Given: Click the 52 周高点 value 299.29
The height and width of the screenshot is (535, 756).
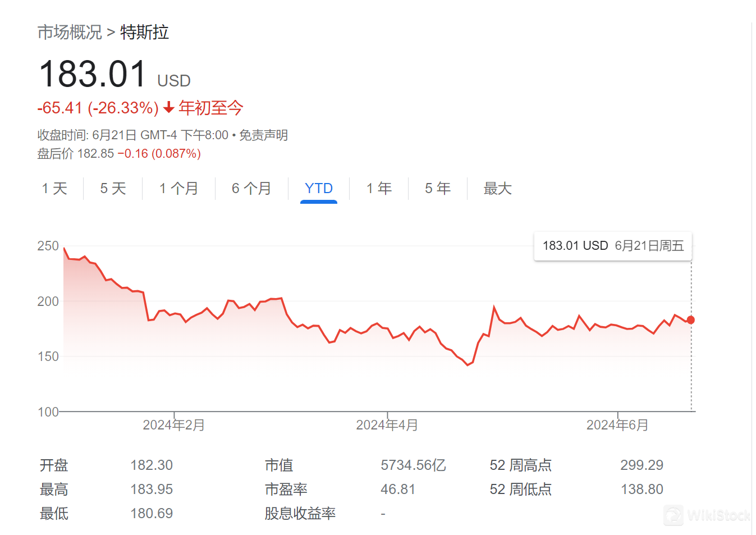Looking at the screenshot, I should point(642,465).
